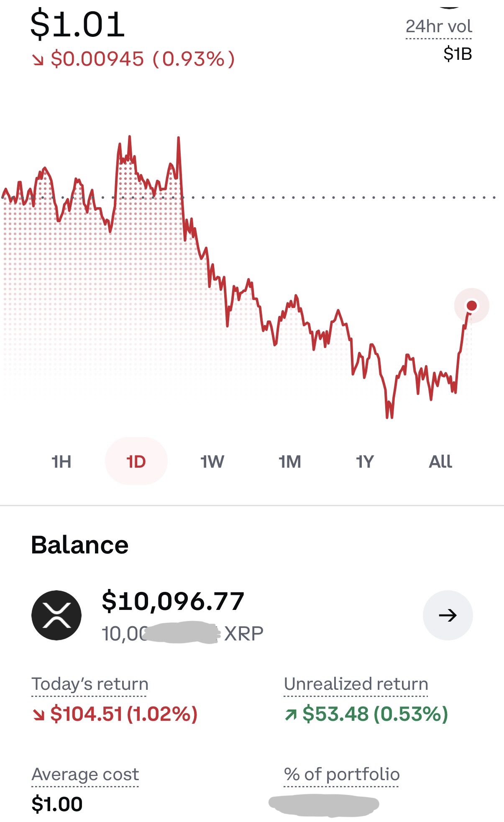Open the XRP balance details arrow
The height and width of the screenshot is (822, 504).
[x=448, y=615]
